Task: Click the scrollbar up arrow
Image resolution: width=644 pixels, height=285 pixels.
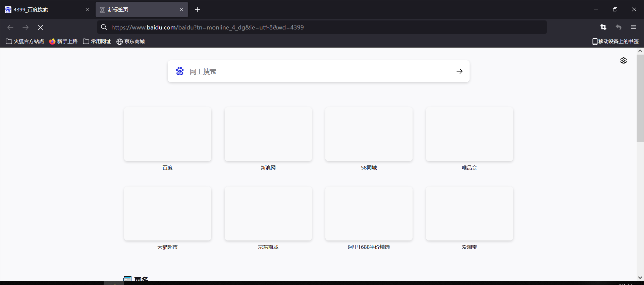Action: click(640, 51)
